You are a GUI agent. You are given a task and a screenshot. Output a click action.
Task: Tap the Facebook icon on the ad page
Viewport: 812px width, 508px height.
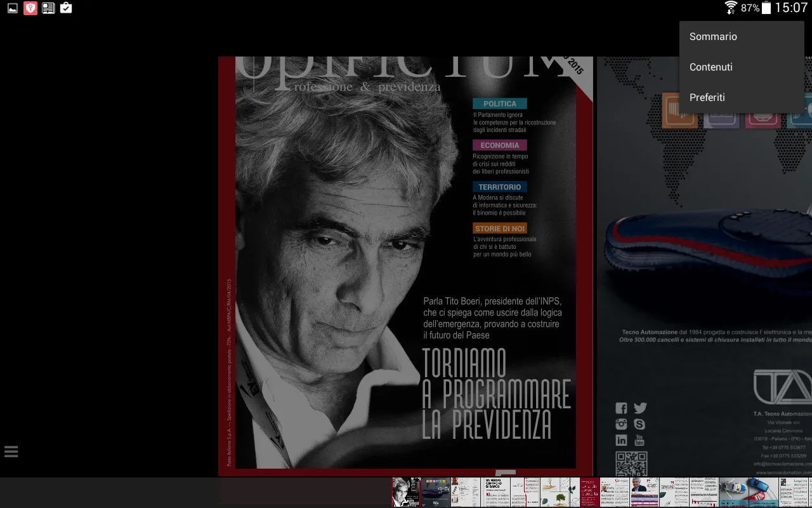(x=622, y=408)
